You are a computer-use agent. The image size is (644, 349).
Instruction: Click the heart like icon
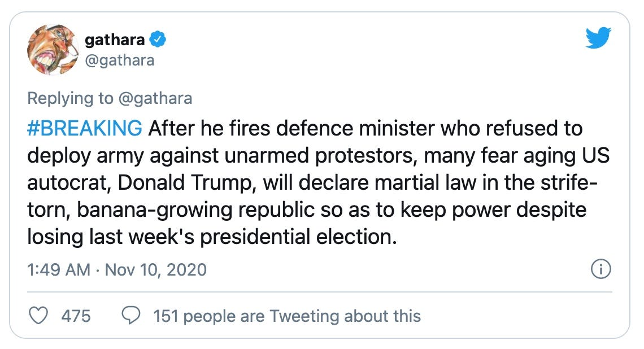click(38, 316)
